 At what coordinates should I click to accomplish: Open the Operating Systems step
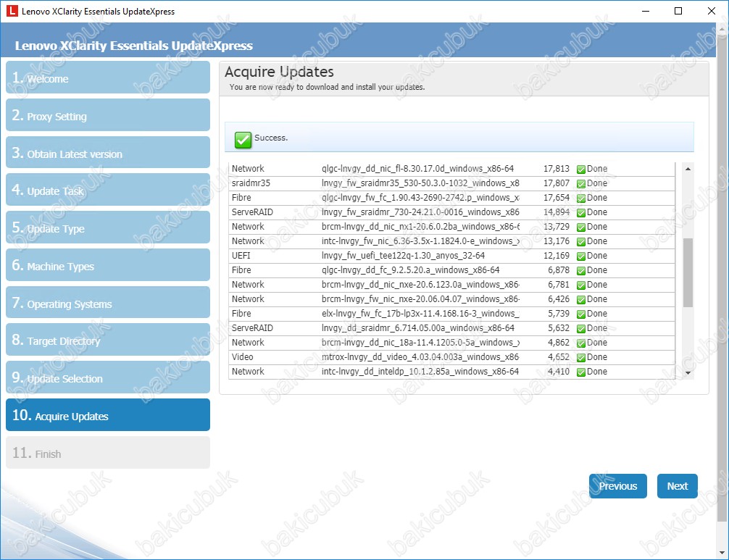[x=108, y=303]
